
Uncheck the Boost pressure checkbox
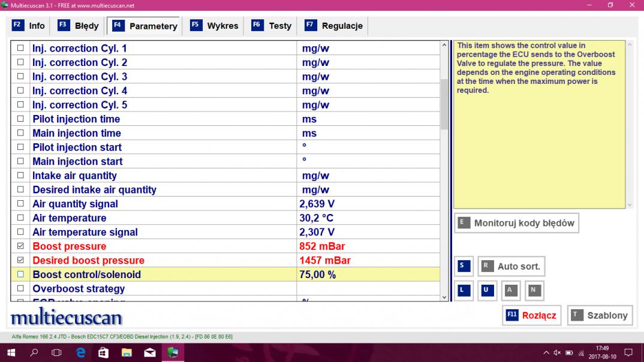(x=21, y=246)
